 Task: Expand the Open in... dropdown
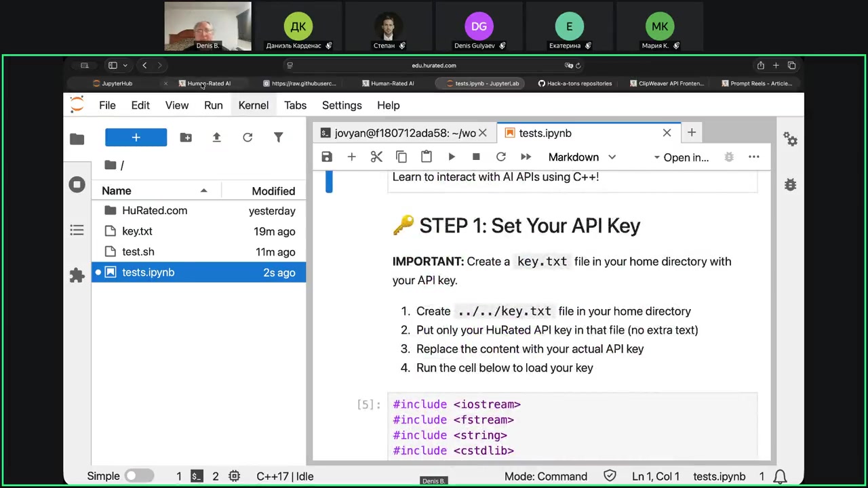coord(681,157)
